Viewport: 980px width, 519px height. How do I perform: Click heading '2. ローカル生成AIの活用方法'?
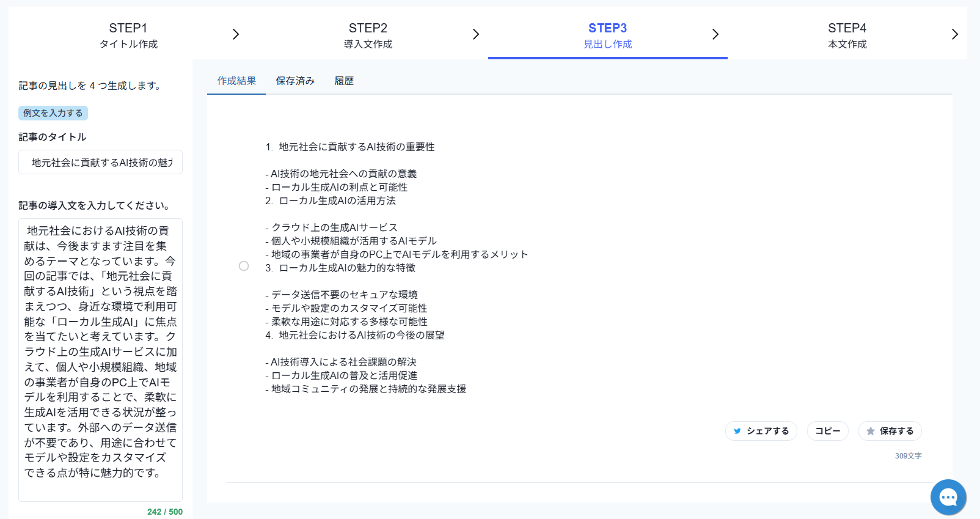331,201
